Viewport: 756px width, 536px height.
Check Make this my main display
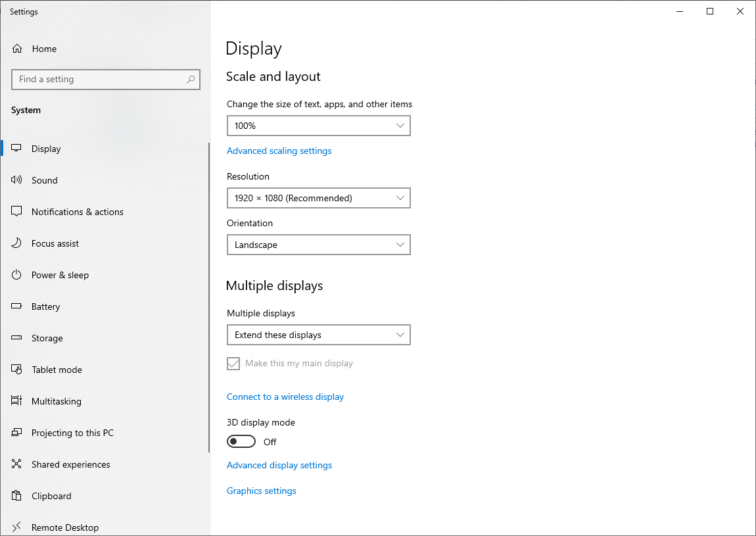pyautogui.click(x=233, y=363)
